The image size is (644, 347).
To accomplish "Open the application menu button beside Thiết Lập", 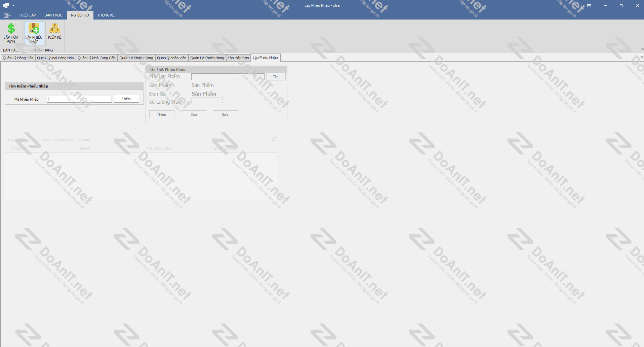I will point(7,15).
